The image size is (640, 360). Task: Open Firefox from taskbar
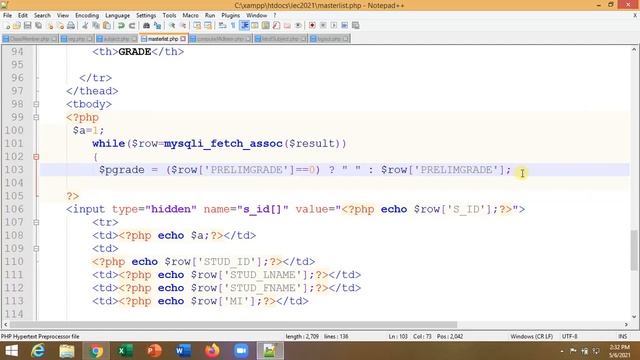pos(212,351)
